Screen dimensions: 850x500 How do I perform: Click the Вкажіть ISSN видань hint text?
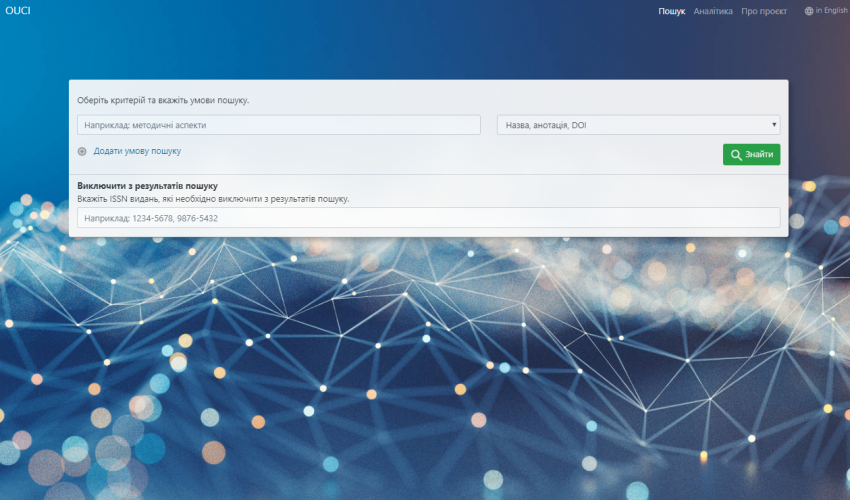213,199
